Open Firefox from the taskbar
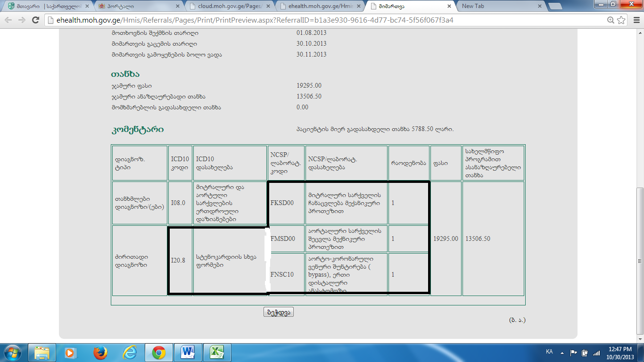Image resolution: width=644 pixels, height=362 pixels. coord(99,353)
